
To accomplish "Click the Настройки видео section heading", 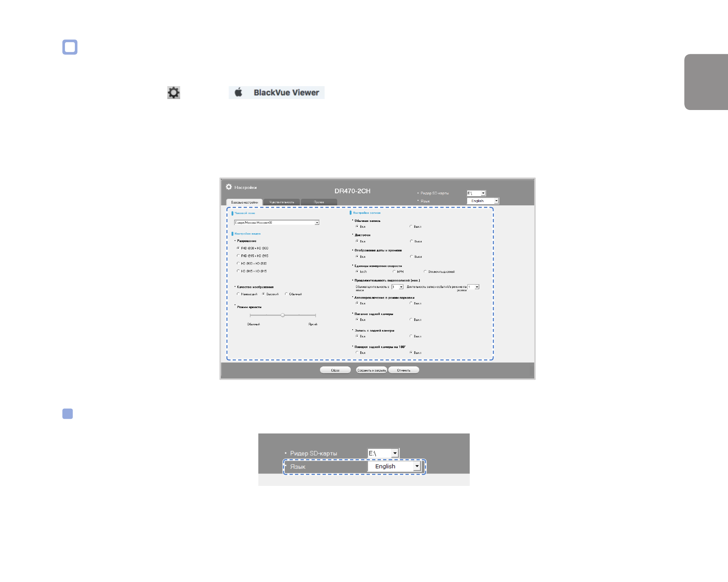I will pyautogui.click(x=248, y=234).
